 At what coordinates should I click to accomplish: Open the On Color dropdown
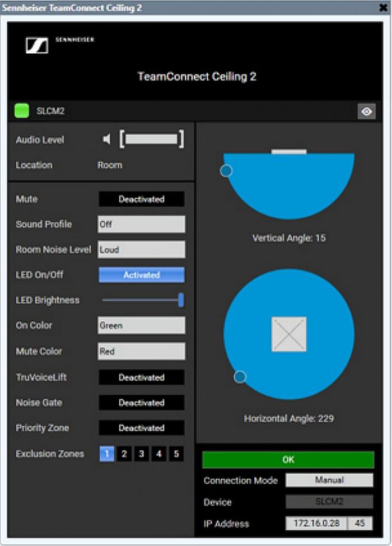pos(141,325)
